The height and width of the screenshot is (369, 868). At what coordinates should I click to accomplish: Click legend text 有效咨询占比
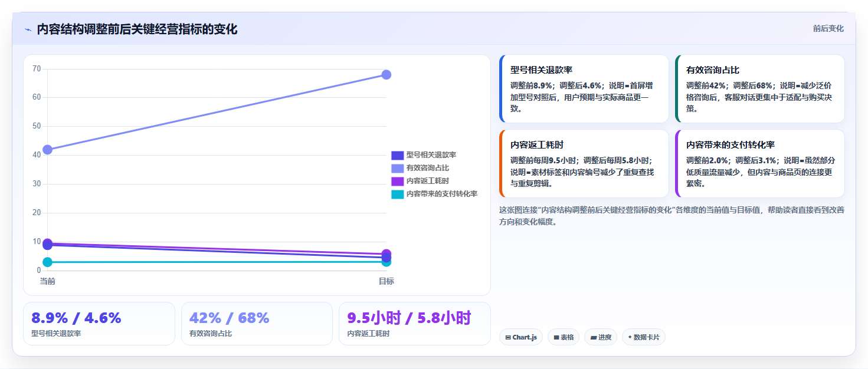coord(427,168)
